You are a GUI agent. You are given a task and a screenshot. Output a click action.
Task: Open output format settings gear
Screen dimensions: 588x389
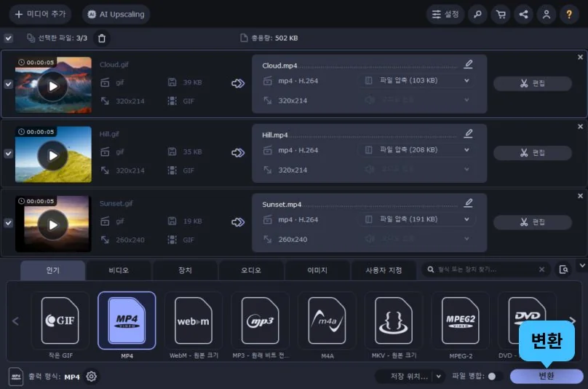[91, 376]
